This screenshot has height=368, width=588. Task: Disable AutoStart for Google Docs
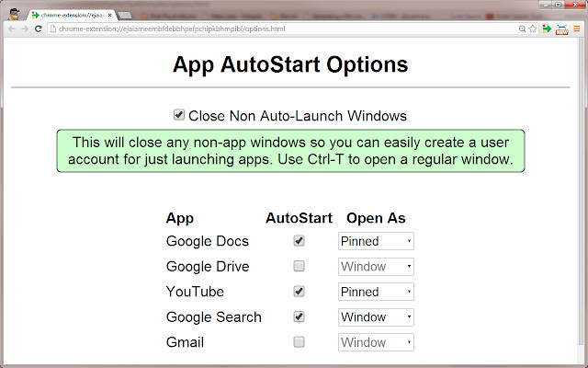(x=299, y=241)
